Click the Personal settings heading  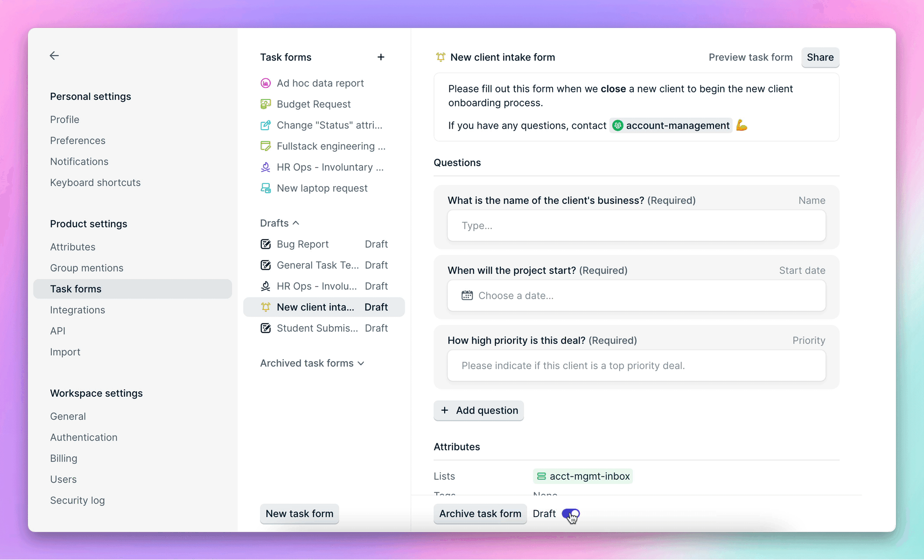(x=91, y=96)
